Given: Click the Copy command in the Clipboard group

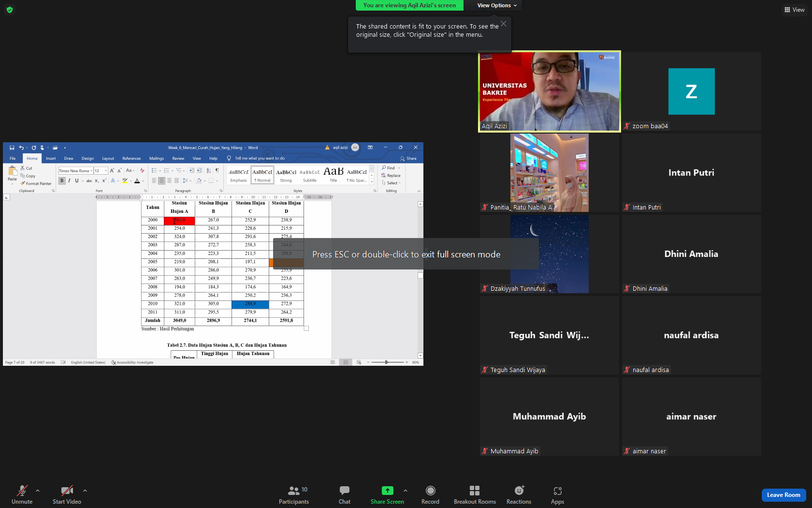Looking at the screenshot, I should 28,176.
